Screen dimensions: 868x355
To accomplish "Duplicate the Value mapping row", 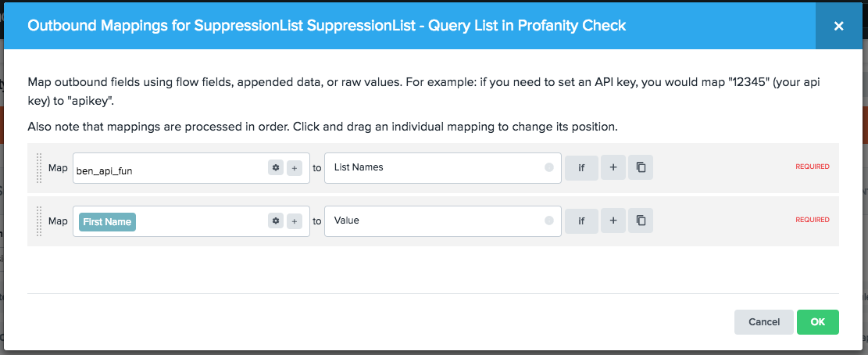I will [641, 221].
